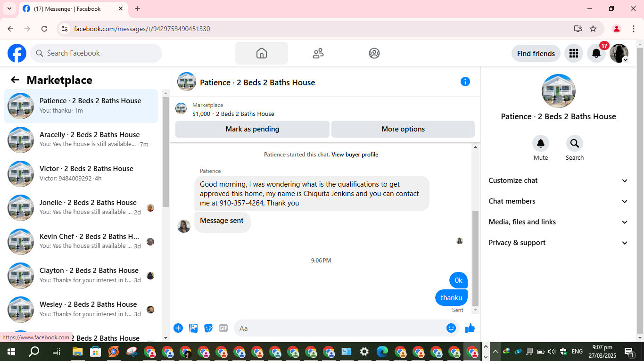This screenshot has width=644, height=361.
Task: Expand Customize chat section
Action: coord(559,180)
